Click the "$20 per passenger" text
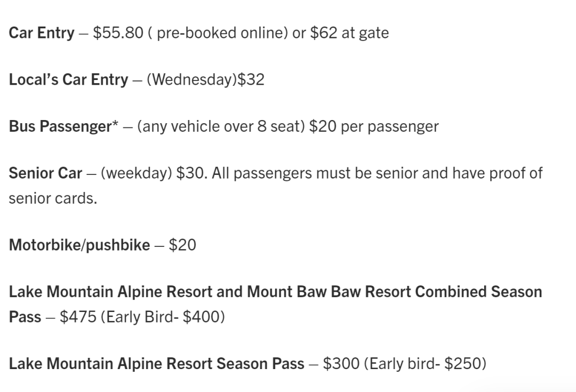This screenshot has height=392, width=576. 374,127
